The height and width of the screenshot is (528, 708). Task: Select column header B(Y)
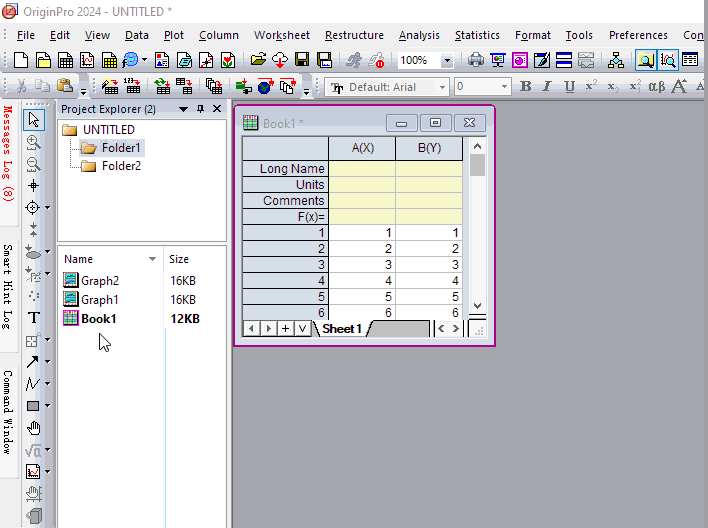429,148
